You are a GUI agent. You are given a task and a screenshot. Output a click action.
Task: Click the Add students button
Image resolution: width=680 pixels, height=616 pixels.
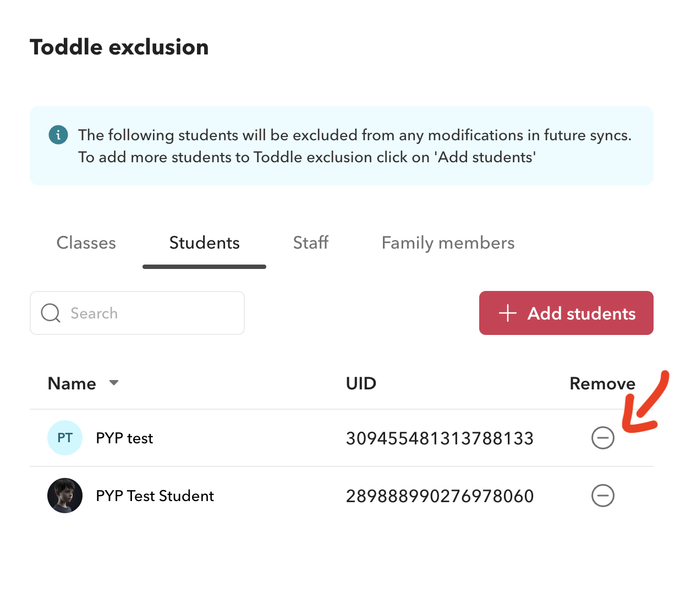point(566,313)
